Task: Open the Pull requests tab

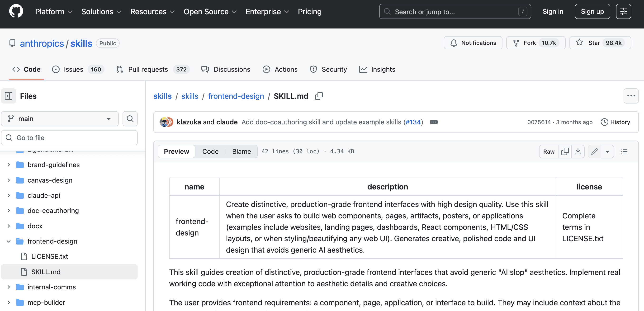Action: click(148, 69)
